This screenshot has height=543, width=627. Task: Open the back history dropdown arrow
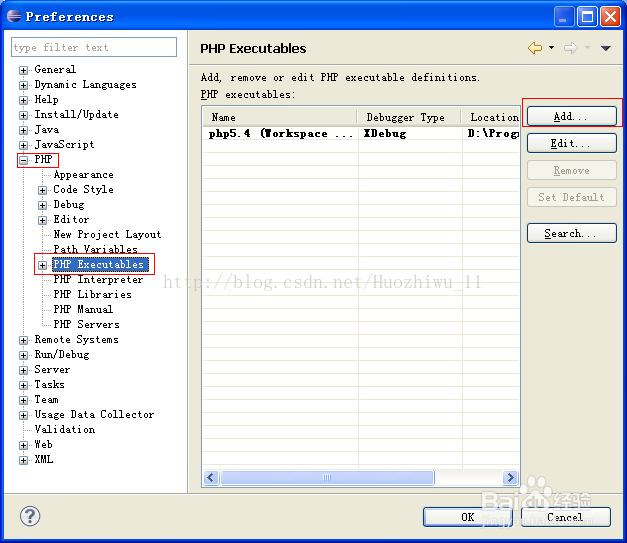(551, 48)
